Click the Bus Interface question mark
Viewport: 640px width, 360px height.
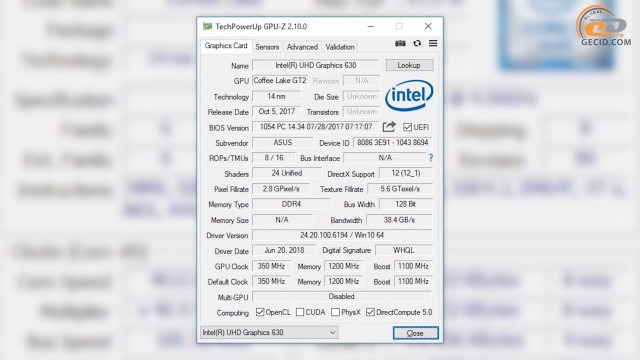click(x=431, y=158)
